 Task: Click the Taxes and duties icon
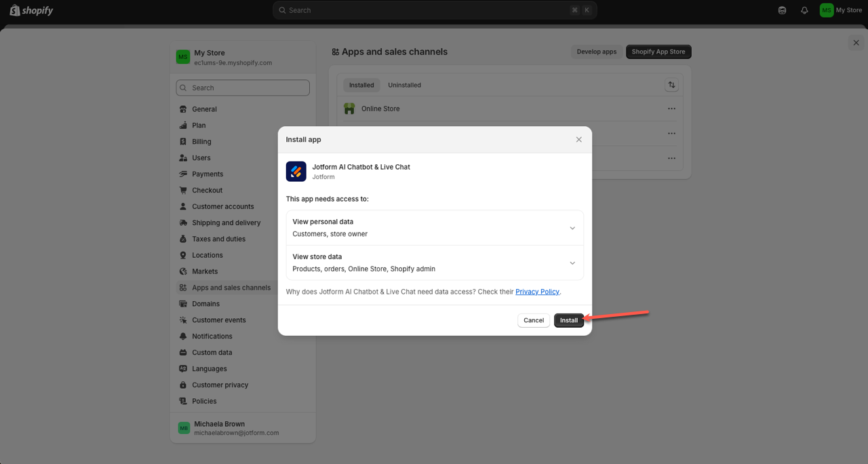183,239
